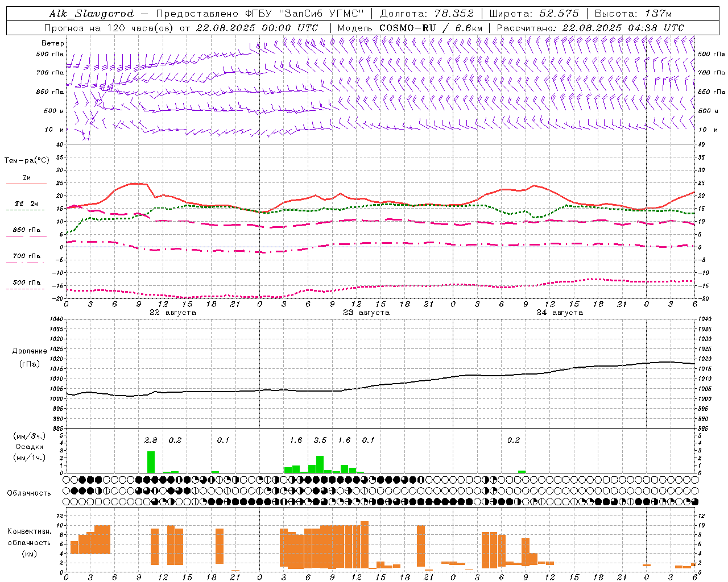Image resolution: width=728 pixels, height=582 pixels.
Task: Click the red 2м temperature legend line
Action: pyautogui.click(x=26, y=184)
